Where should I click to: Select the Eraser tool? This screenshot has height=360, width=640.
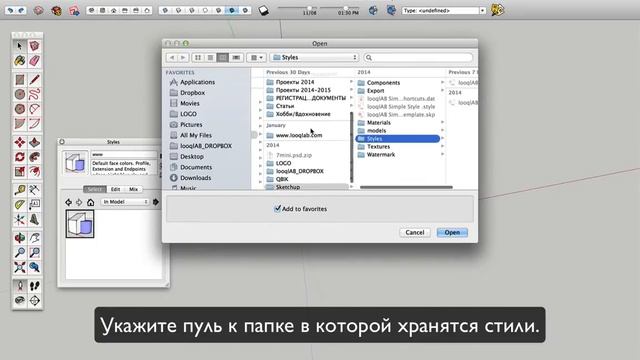35,61
